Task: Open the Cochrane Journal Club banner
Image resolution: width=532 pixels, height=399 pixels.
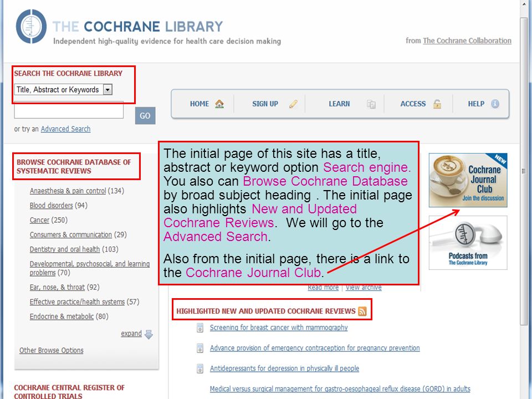Action: click(468, 180)
